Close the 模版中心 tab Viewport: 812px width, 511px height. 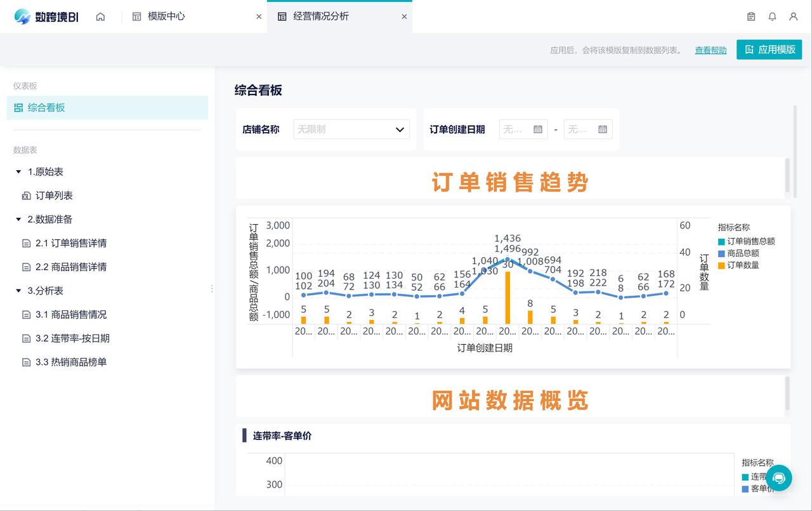259,17
